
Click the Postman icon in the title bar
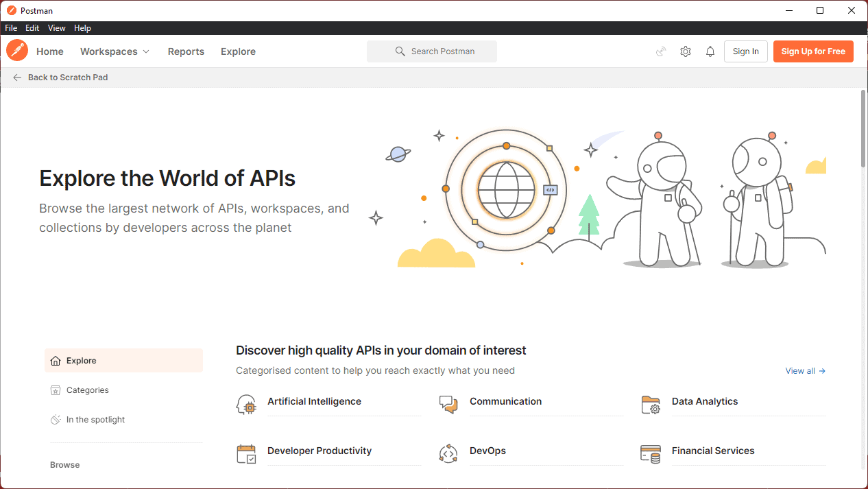11,10
